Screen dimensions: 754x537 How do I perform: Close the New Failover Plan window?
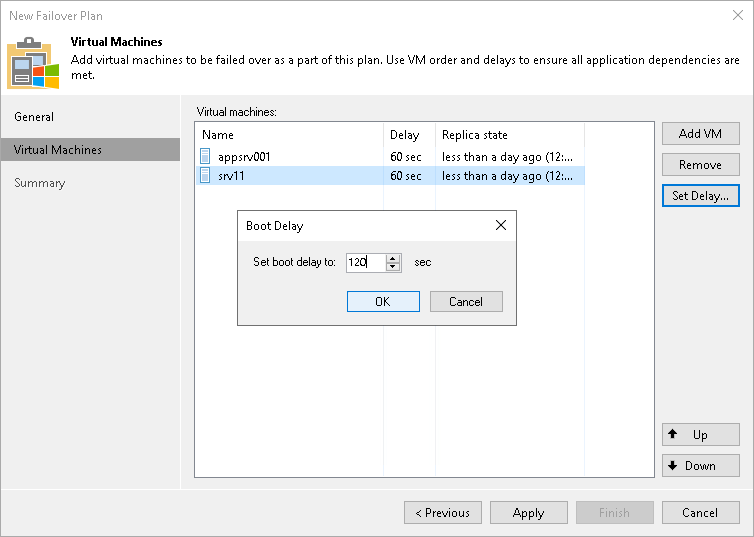(737, 16)
